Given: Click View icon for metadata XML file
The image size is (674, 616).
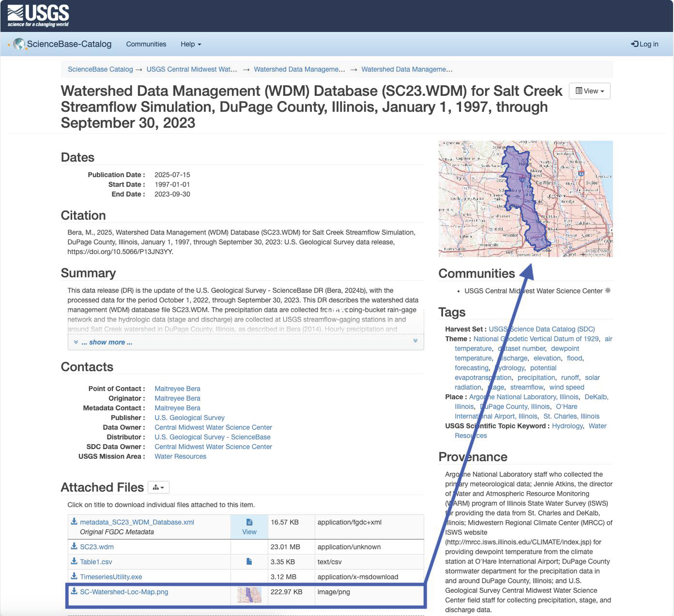Looking at the screenshot, I should click(249, 527).
